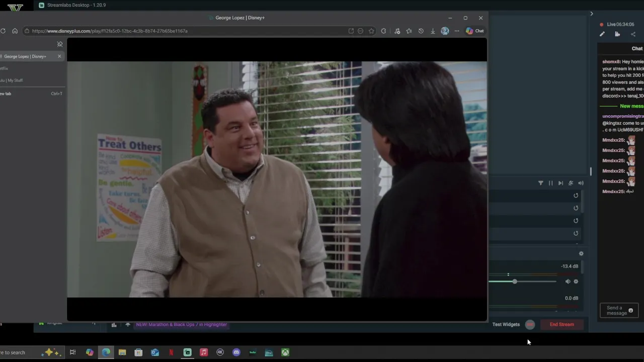Open the media control music-note icon
The height and width of the screenshot is (362, 644).
[397, 31]
